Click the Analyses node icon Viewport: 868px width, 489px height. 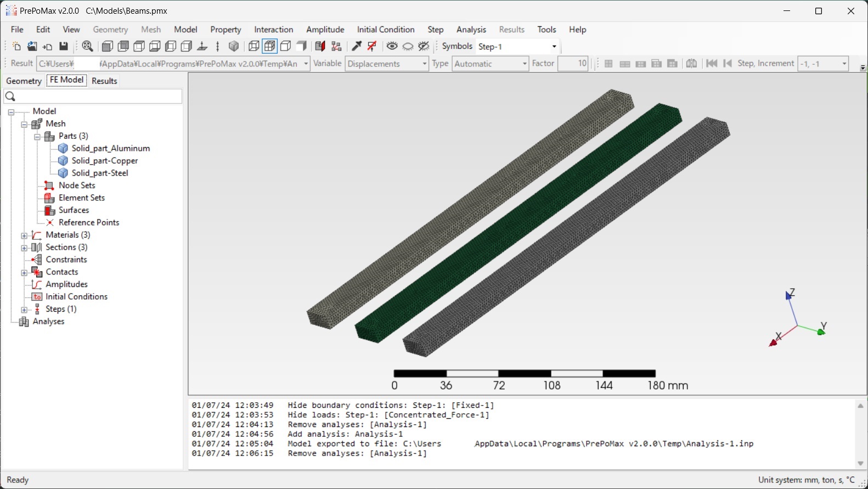tap(24, 322)
